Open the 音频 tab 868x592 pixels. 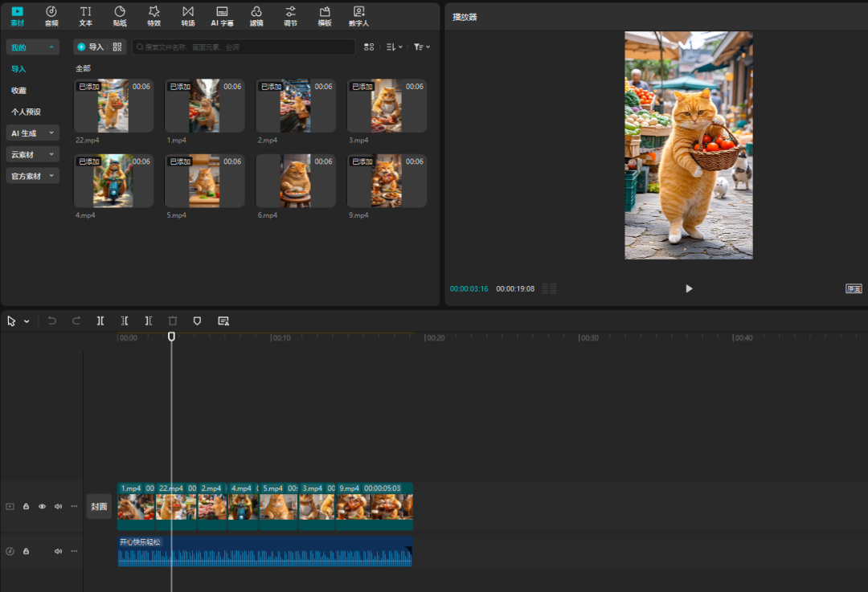click(x=51, y=16)
